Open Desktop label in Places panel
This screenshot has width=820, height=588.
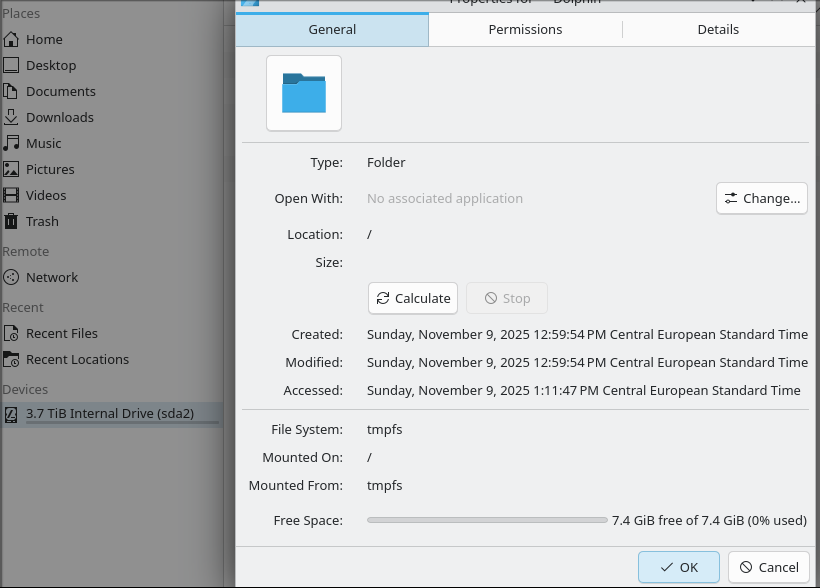click(51, 65)
